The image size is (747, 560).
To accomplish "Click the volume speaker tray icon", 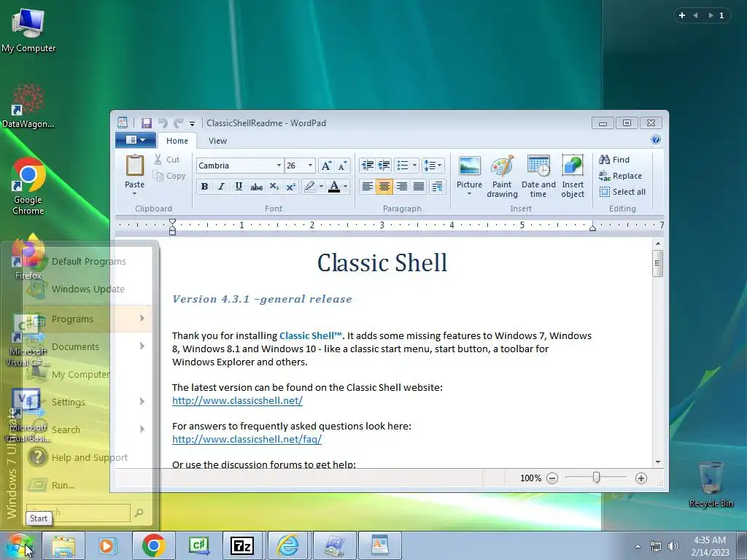I will pos(673,545).
